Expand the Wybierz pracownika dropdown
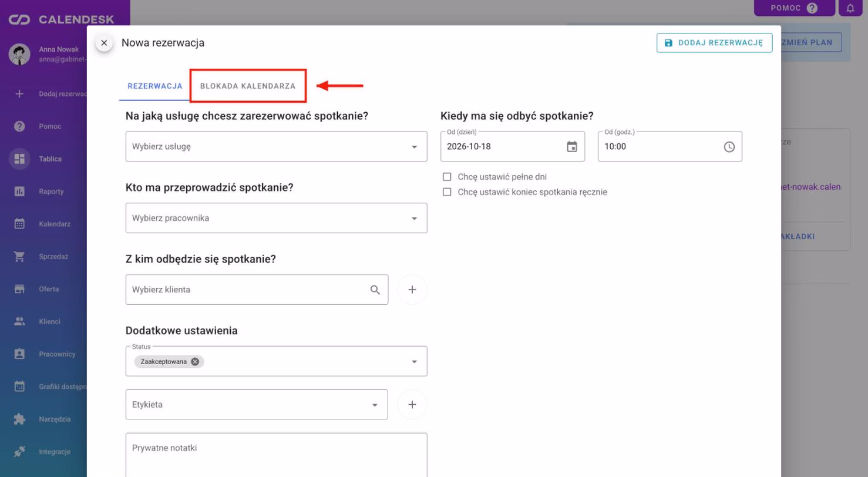Viewport: 868px width, 477px height. tap(277, 218)
